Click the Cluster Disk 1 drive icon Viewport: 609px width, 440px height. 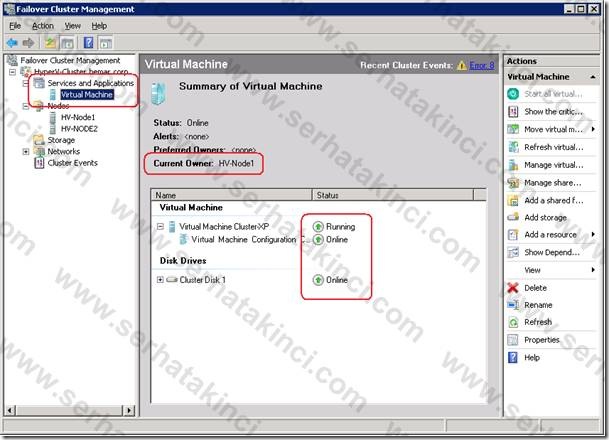[x=172, y=280]
